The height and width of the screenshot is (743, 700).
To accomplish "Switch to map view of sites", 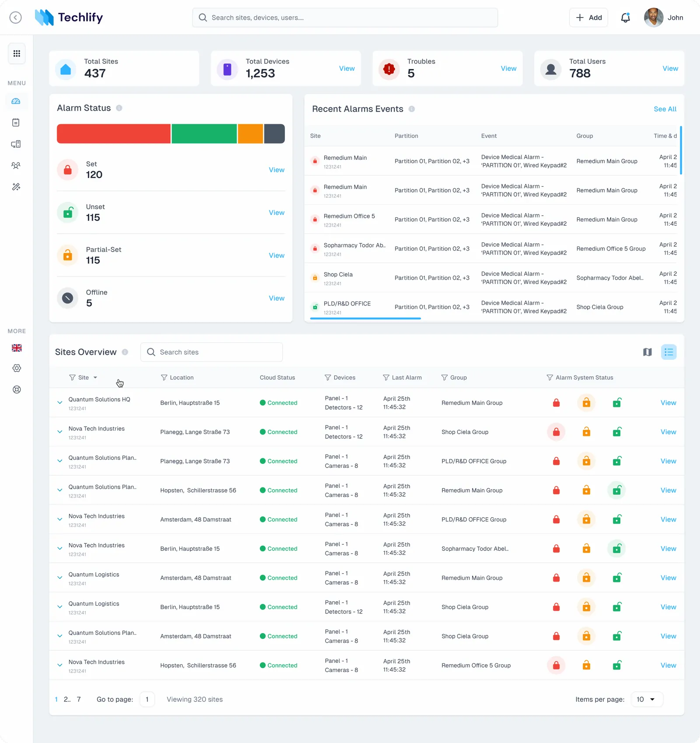I will (x=647, y=352).
